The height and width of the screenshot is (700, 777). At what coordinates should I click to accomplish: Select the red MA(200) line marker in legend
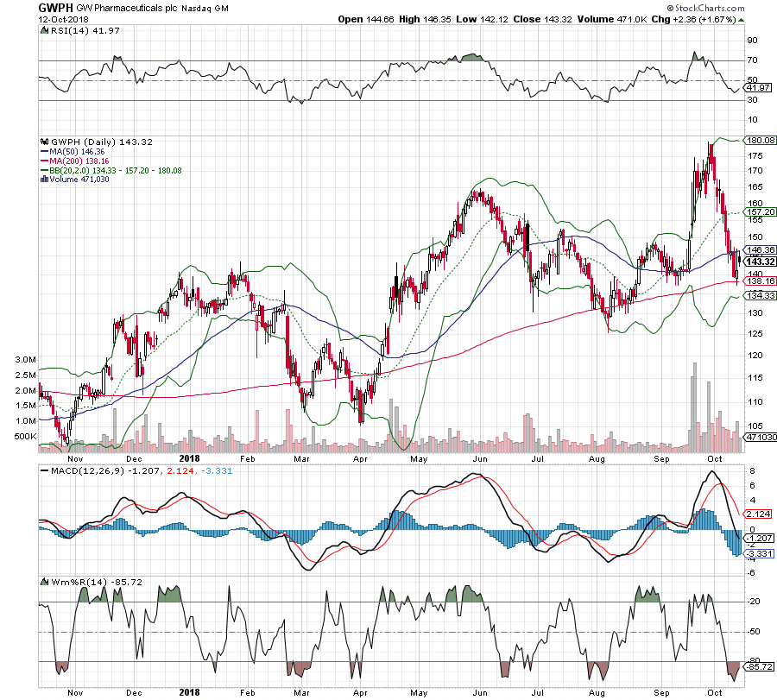(x=44, y=161)
